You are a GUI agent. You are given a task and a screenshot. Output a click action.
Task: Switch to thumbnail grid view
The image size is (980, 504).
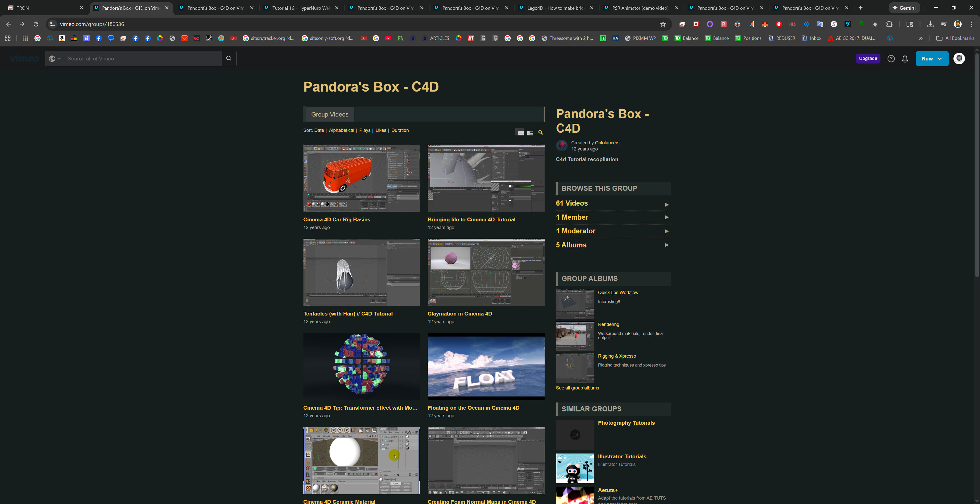tap(520, 133)
